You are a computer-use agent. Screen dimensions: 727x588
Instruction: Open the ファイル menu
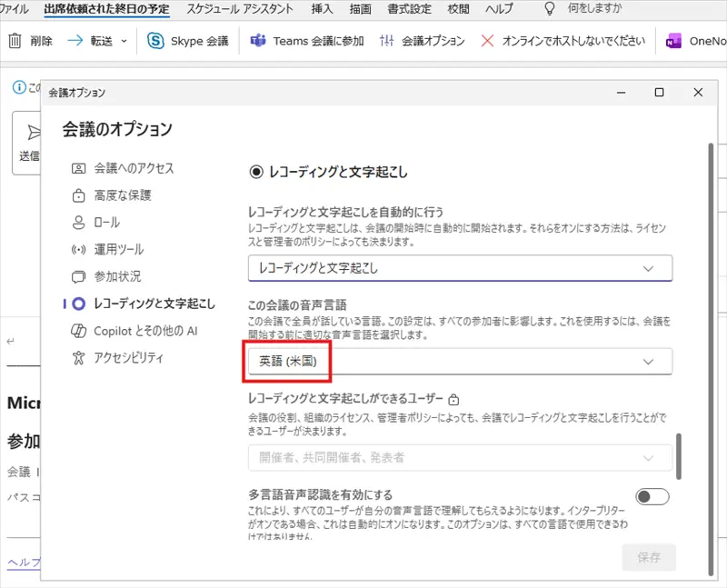14,9
